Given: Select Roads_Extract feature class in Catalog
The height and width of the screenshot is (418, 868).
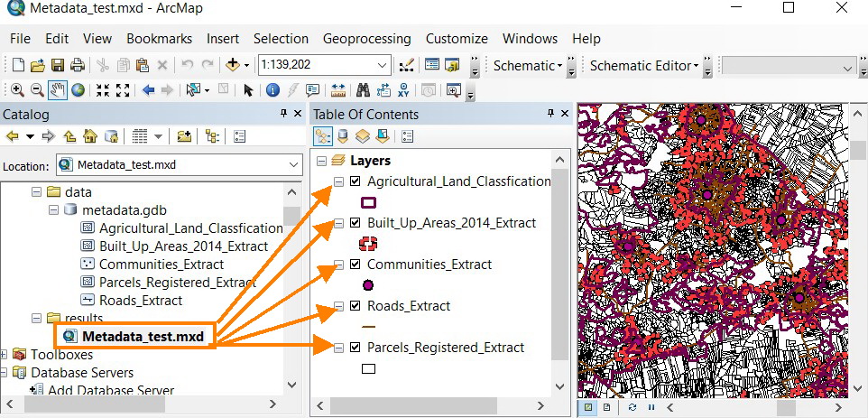Looking at the screenshot, I should click(x=141, y=301).
